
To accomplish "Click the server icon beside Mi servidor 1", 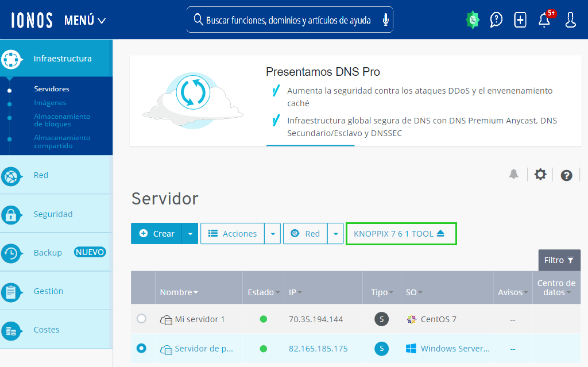I will (x=166, y=320).
